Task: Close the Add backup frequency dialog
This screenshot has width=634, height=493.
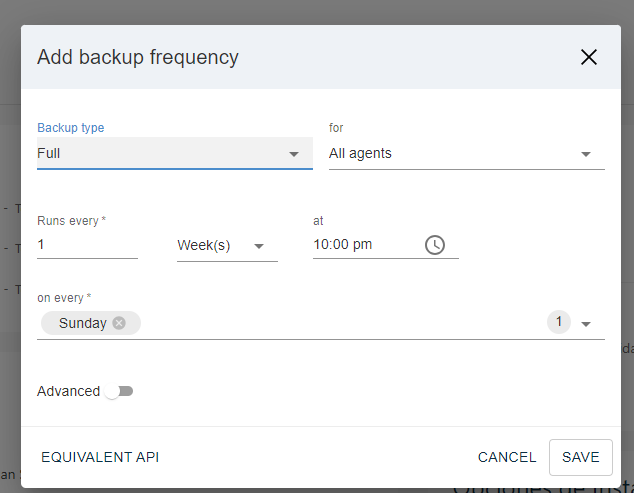Action: point(589,57)
